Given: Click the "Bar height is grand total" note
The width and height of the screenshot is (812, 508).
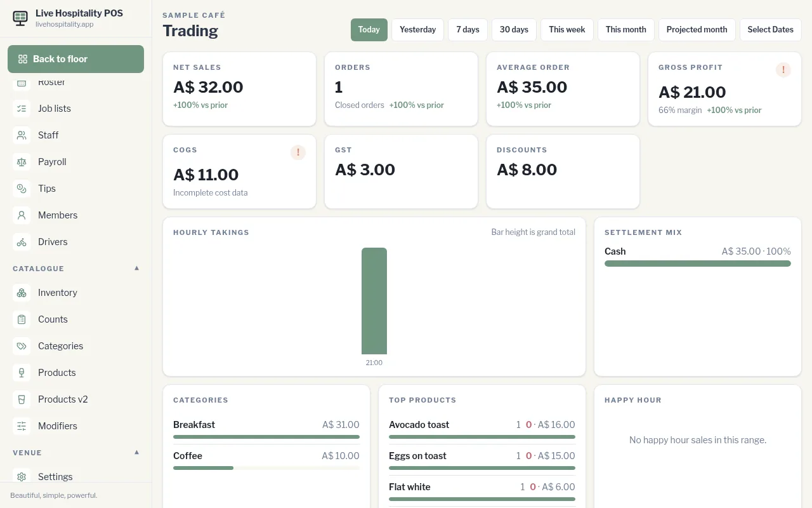Looking at the screenshot, I should click(534, 232).
